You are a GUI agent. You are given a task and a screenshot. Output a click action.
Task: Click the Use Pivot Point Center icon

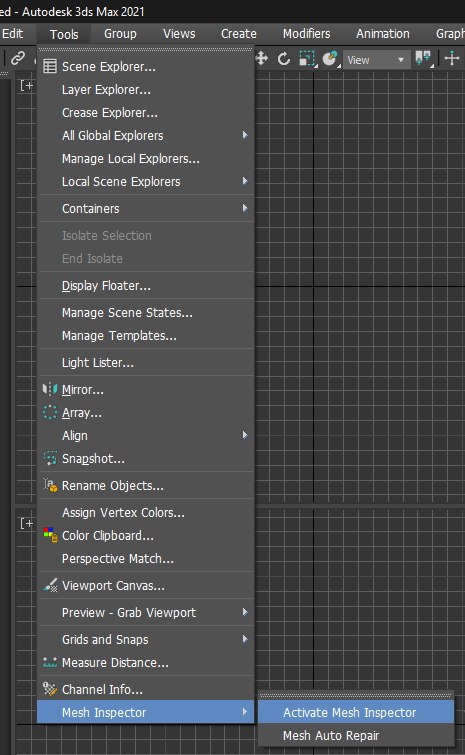coord(424,59)
